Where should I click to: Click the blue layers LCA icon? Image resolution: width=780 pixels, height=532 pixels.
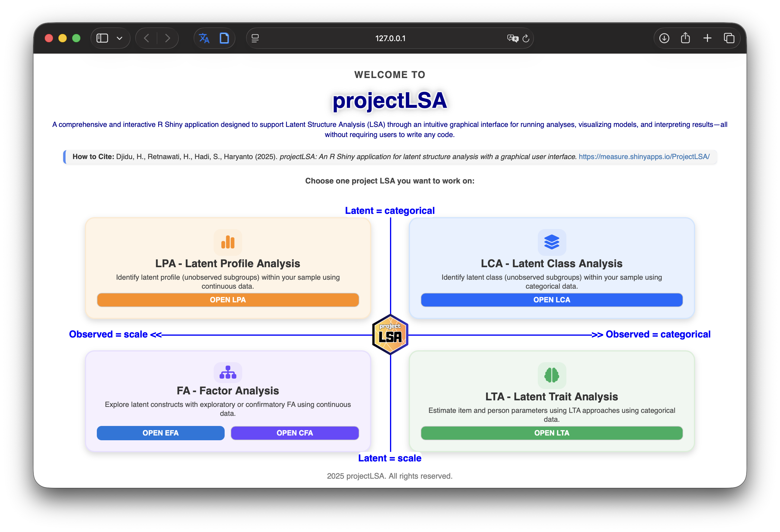551,242
